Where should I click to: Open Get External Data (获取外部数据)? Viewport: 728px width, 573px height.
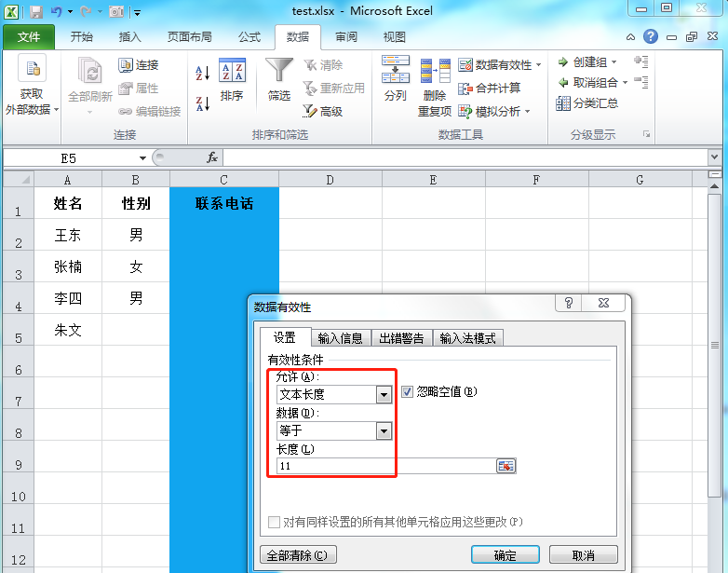tap(32, 85)
